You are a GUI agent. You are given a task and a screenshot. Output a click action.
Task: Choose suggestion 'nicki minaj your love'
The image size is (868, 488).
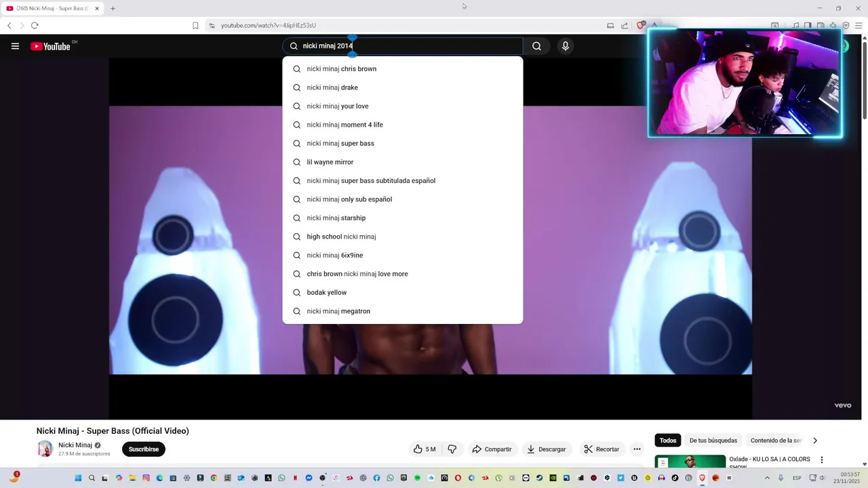tap(403, 106)
